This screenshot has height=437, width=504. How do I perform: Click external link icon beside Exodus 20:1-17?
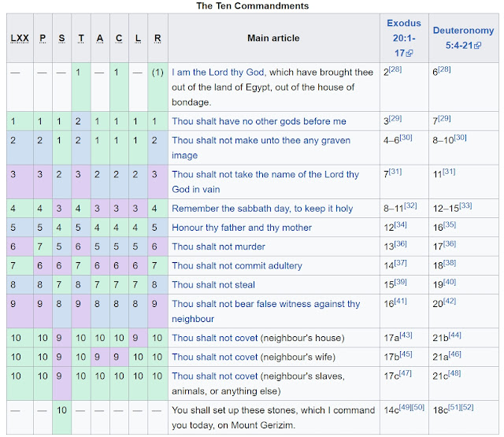click(x=409, y=53)
